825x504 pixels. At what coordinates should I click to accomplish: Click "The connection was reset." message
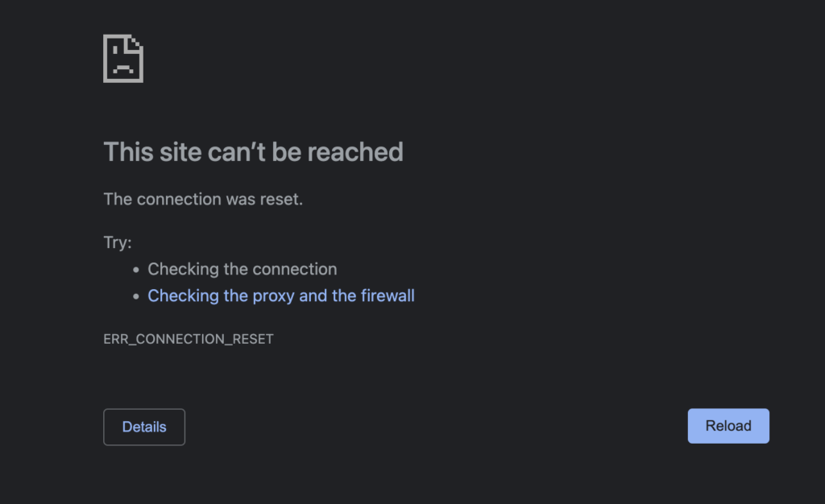click(x=203, y=199)
